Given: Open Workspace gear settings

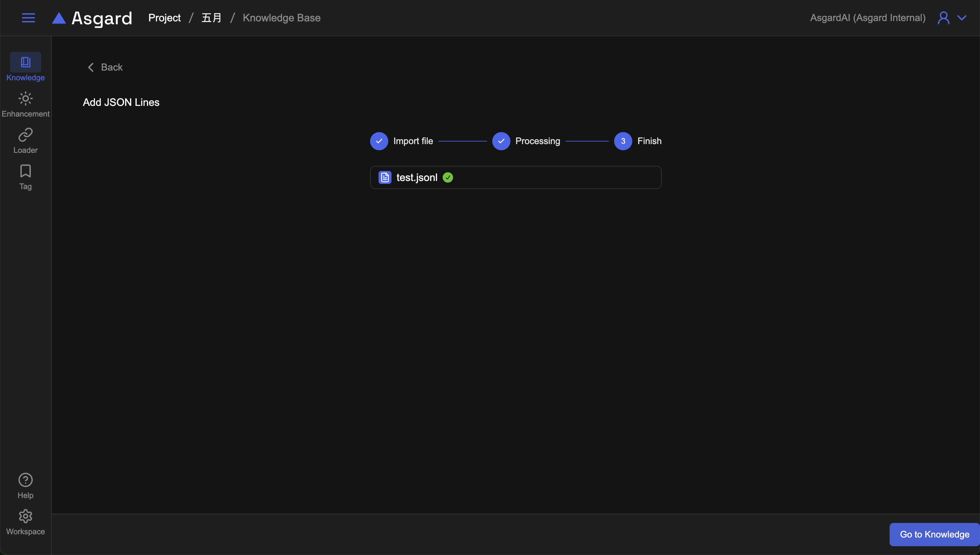Looking at the screenshot, I should (25, 522).
